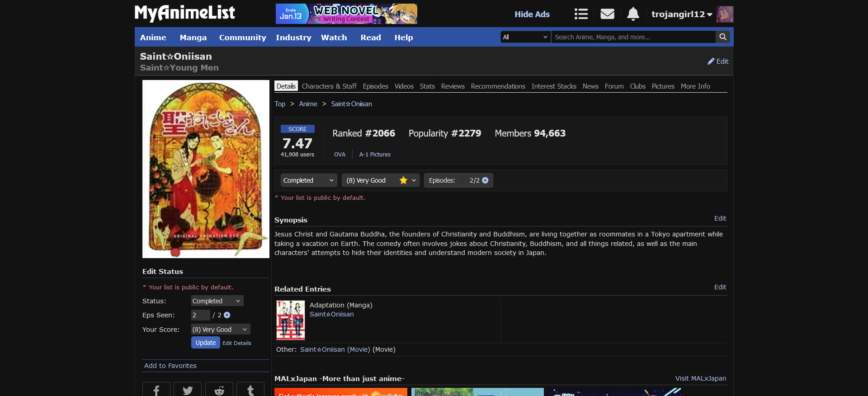Viewport: 868px width, 396px height.
Task: Click the Anime breadcrumb link
Action: (308, 104)
